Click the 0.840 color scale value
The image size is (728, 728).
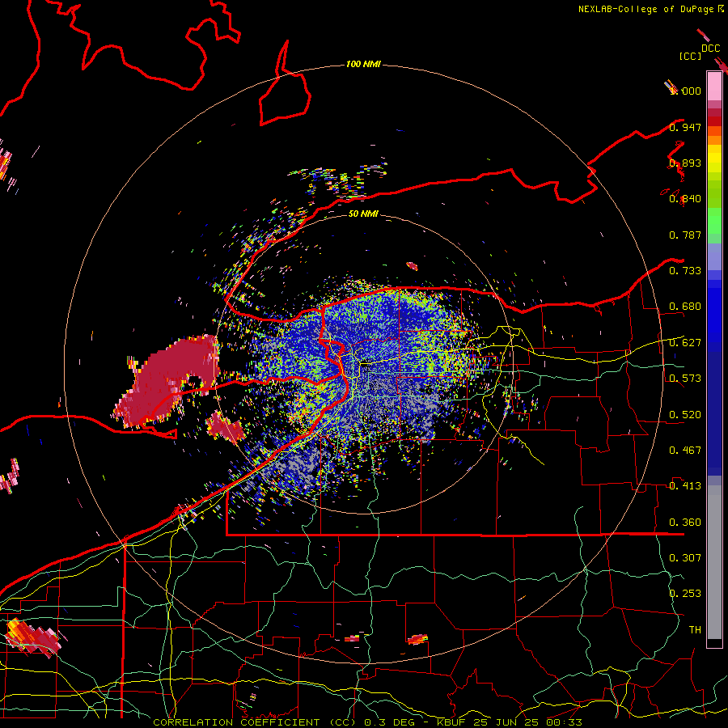coord(685,199)
